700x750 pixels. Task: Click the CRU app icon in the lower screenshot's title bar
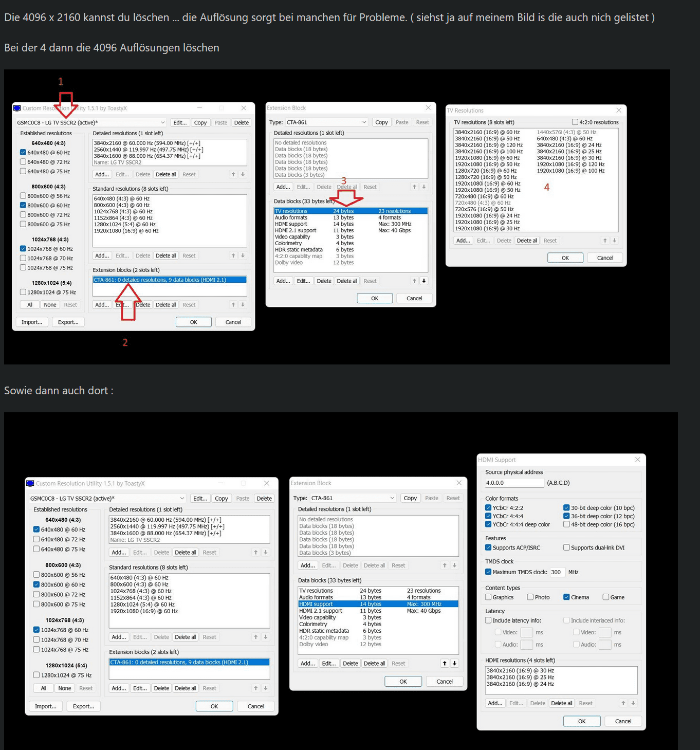[x=30, y=483]
